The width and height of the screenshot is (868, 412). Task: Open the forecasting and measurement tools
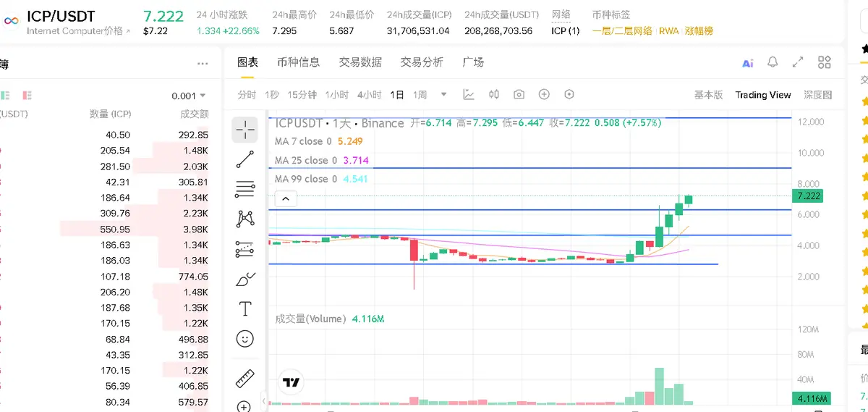pyautogui.click(x=245, y=249)
